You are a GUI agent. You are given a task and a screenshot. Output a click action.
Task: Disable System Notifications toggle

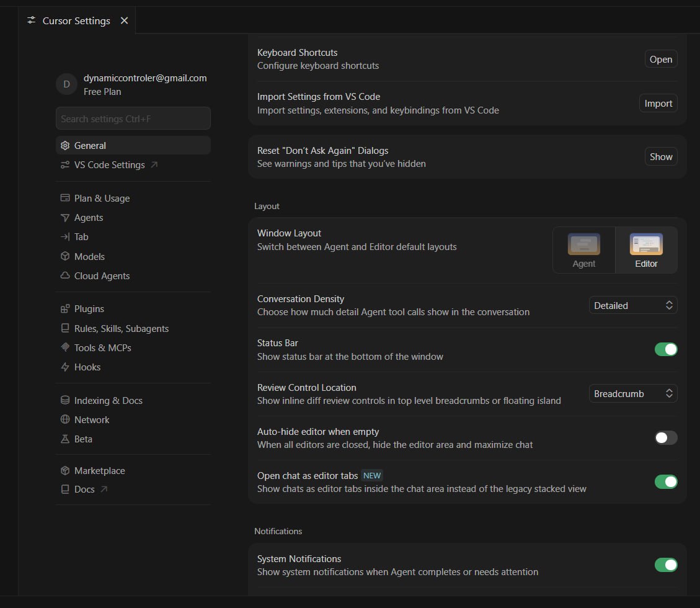point(666,565)
